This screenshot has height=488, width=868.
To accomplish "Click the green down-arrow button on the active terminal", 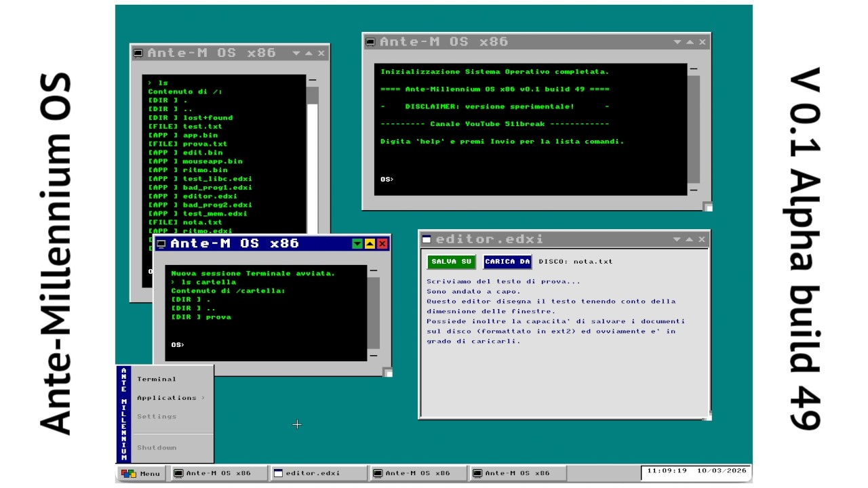I will coord(357,244).
